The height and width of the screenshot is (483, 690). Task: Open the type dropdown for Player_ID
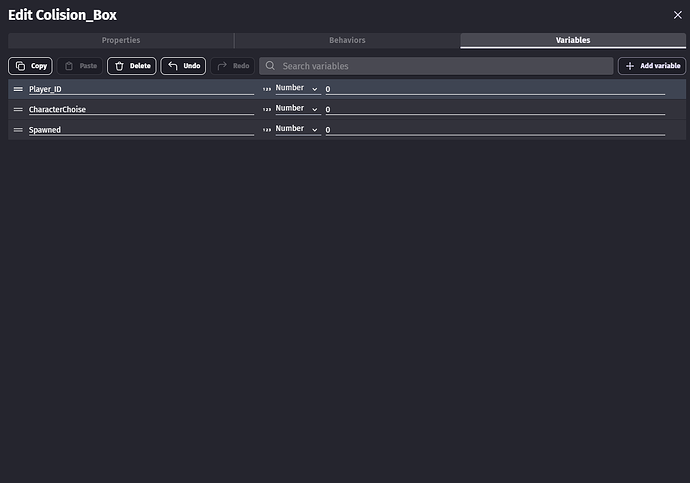[x=297, y=88]
